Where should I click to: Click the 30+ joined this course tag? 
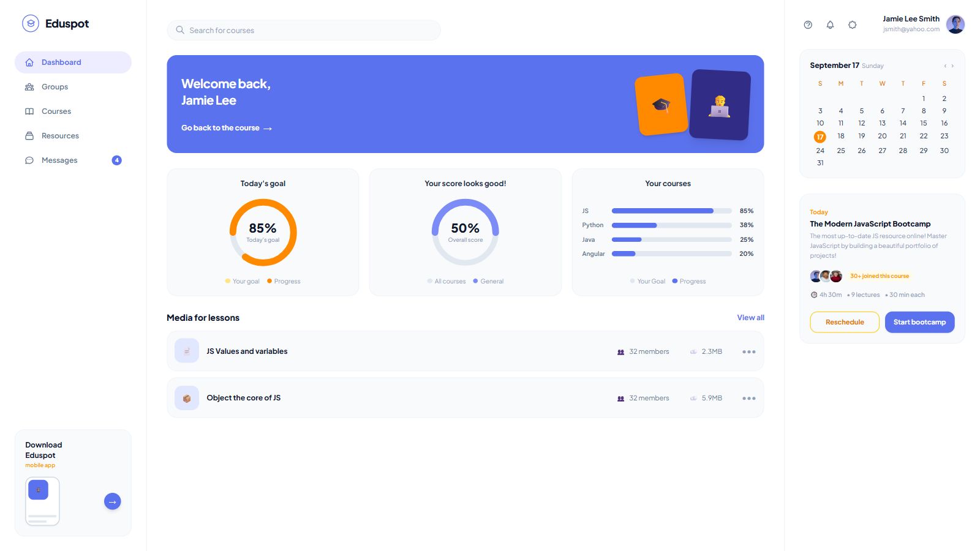[x=880, y=276]
